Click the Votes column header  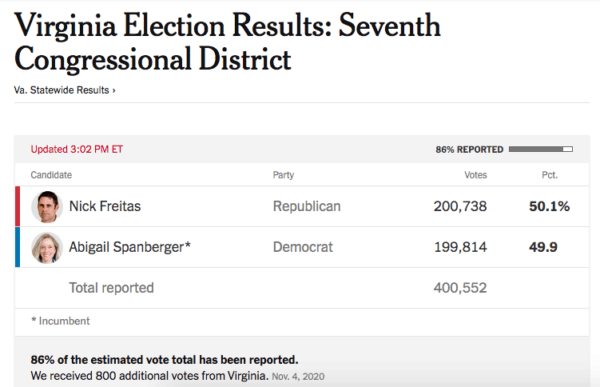pyautogui.click(x=476, y=175)
